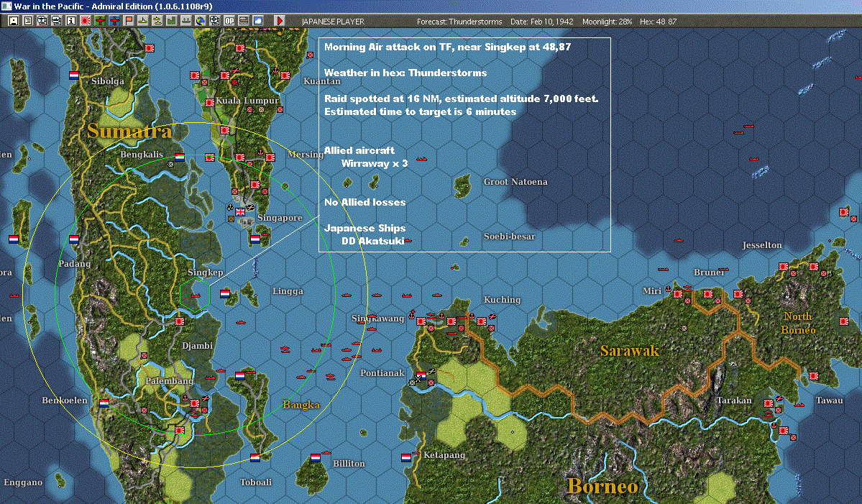
Task: Click the Japanese flag base at Kuala Lumpur
Action: click(209, 102)
